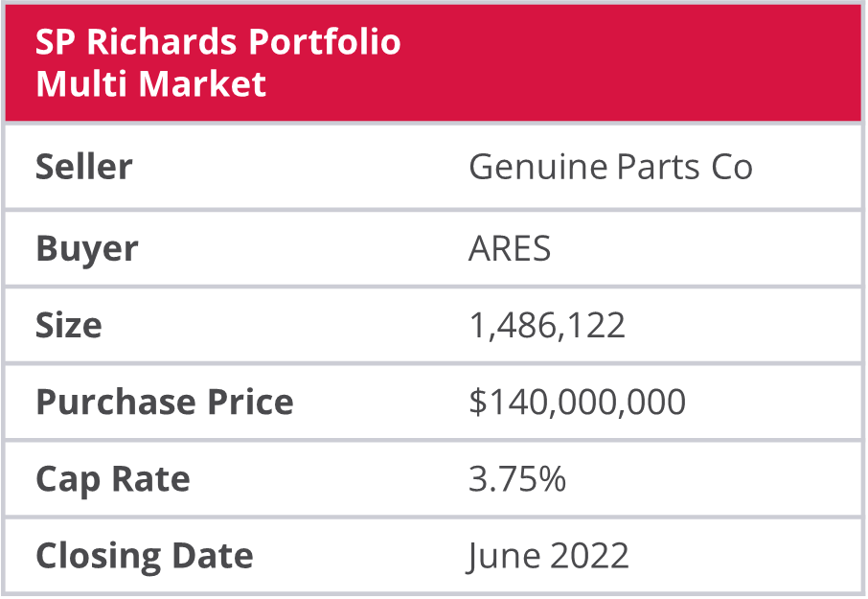Click the Purchase Price label

click(x=165, y=402)
